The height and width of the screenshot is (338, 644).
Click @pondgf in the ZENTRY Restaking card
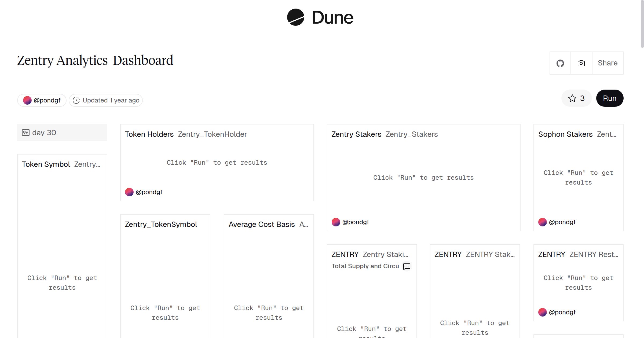pos(562,312)
